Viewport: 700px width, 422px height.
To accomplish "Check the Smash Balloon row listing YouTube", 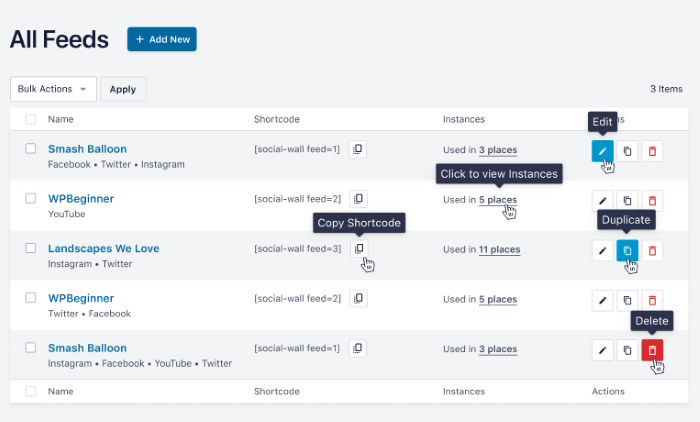I will pos(30,347).
